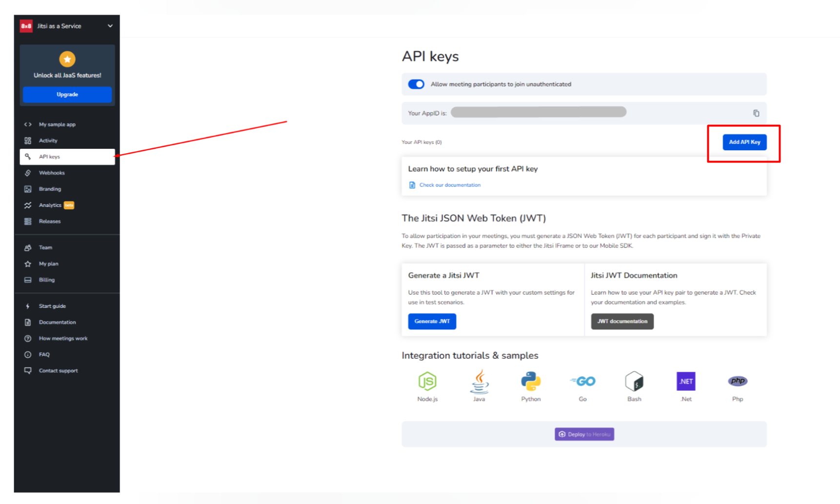Open the Php integration sample

[x=738, y=386]
